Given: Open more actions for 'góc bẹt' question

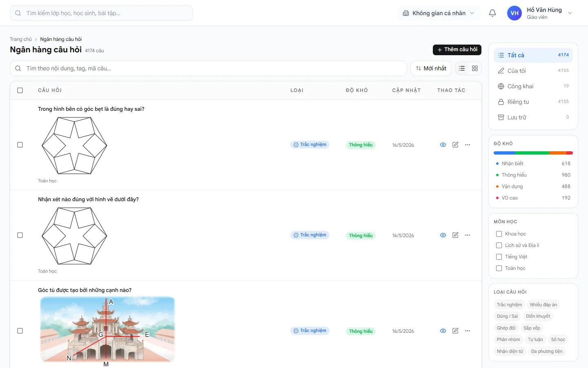Looking at the screenshot, I should (x=468, y=145).
